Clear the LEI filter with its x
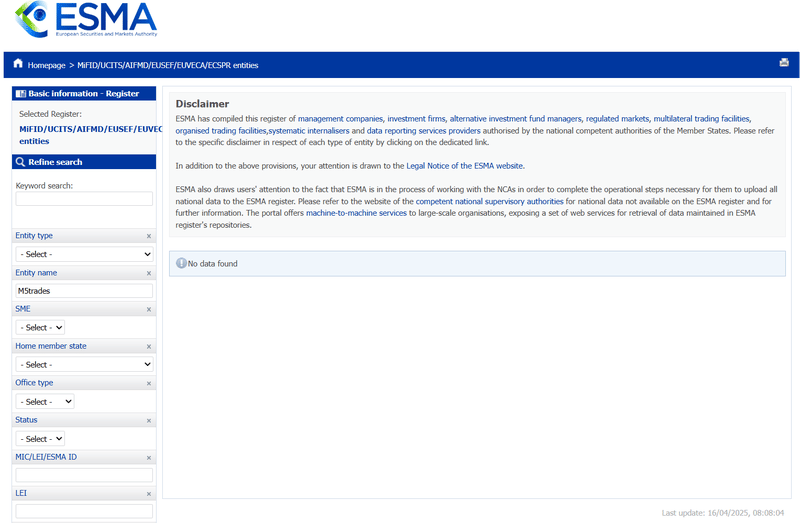The width and height of the screenshot is (800, 523). [x=149, y=494]
